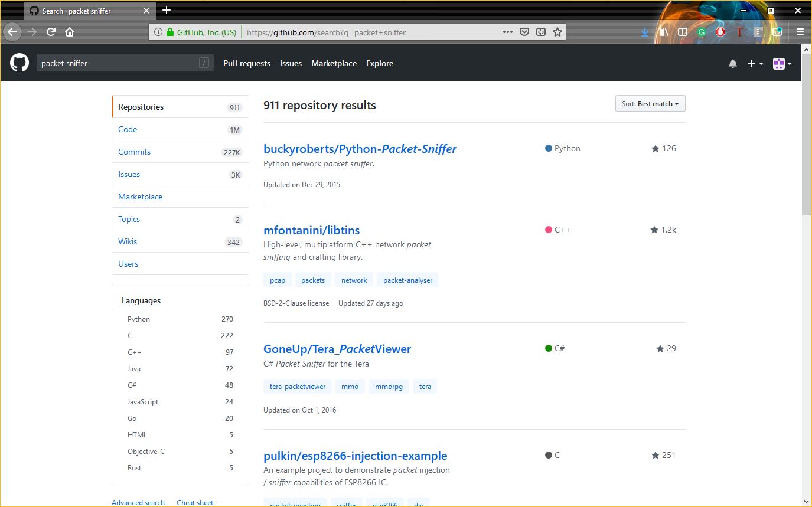Filter results by HTML language
The image size is (812, 507).
coord(180,435)
